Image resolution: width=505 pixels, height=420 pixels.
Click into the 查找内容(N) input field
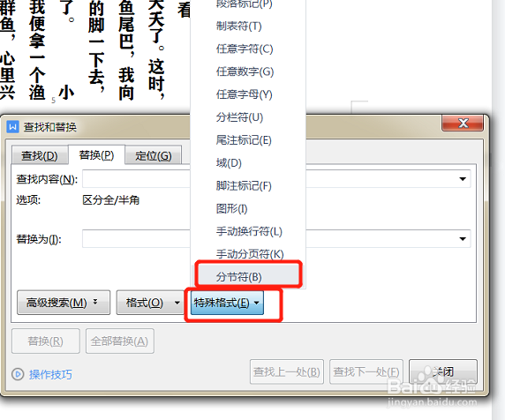276,179
